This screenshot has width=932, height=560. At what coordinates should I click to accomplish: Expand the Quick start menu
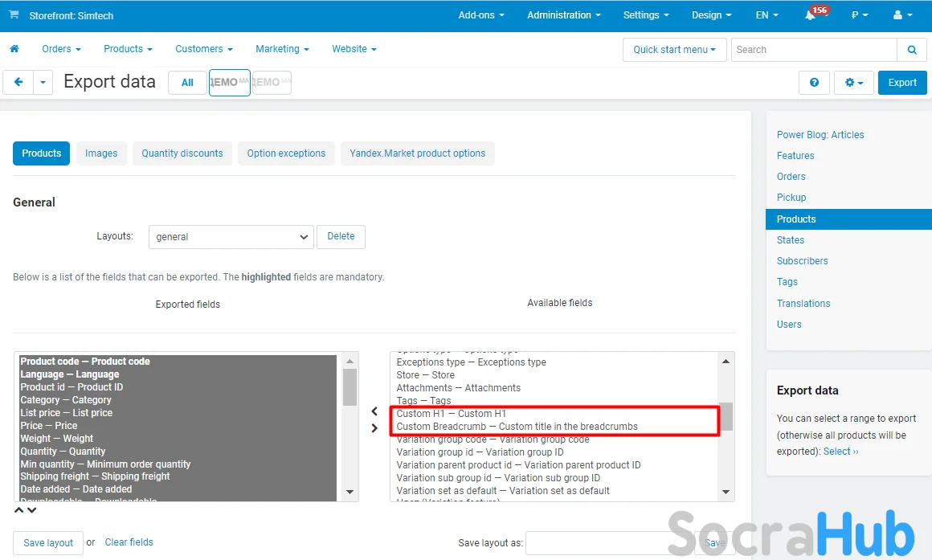pyautogui.click(x=675, y=50)
